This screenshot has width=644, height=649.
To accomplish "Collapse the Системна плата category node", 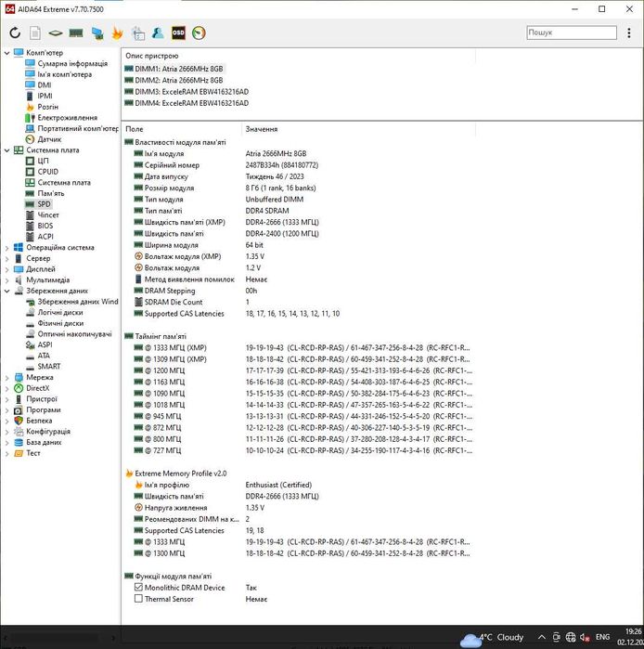I will point(6,150).
